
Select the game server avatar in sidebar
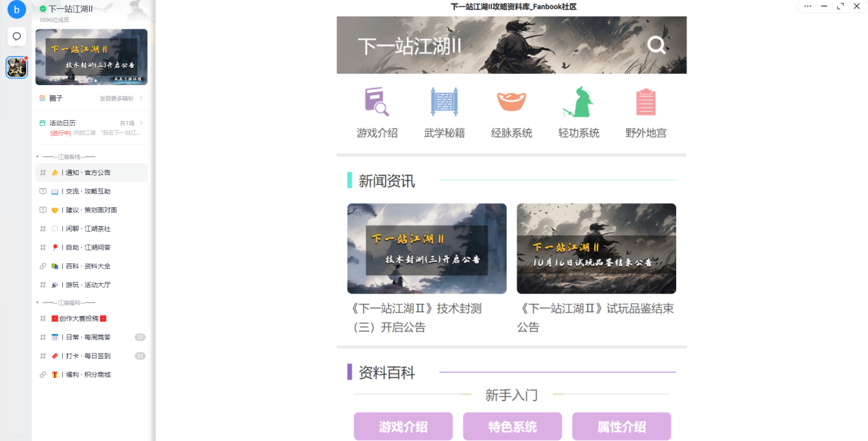pos(16,67)
